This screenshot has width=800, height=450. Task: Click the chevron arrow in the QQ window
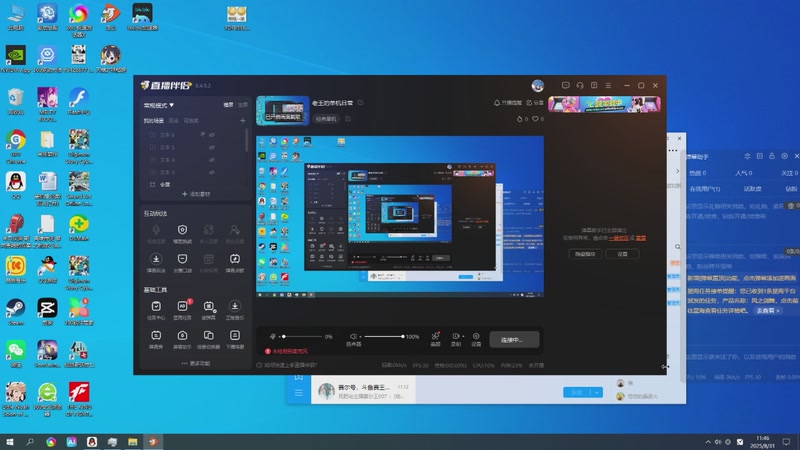pos(678,171)
